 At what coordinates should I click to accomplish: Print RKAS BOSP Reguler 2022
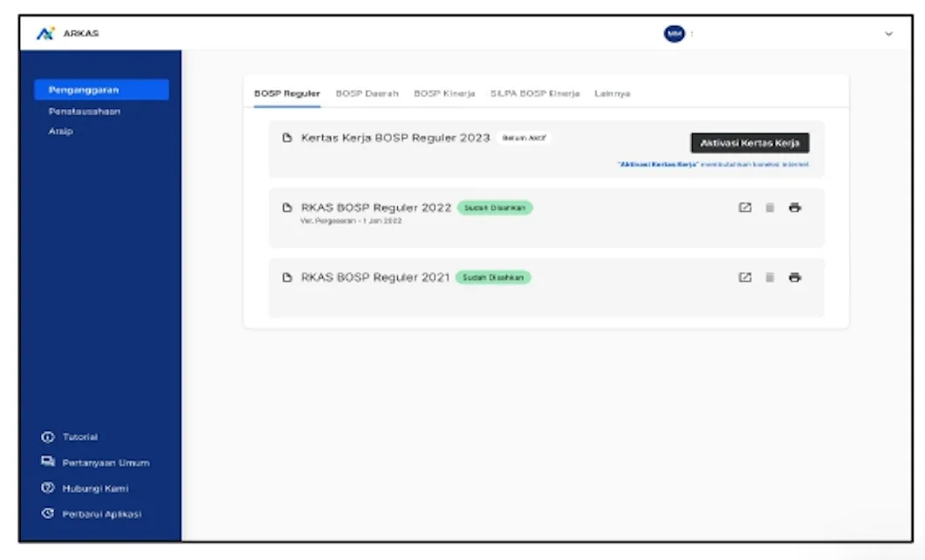click(x=795, y=208)
